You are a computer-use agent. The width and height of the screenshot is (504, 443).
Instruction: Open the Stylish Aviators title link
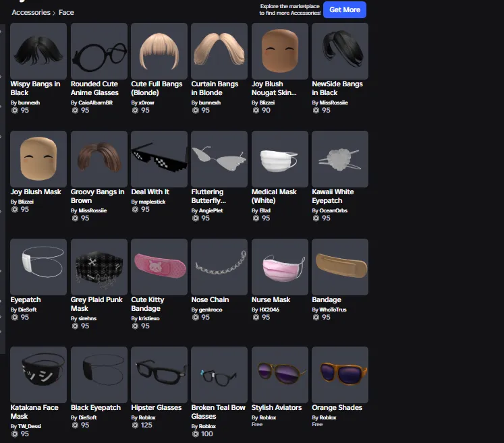(277, 407)
